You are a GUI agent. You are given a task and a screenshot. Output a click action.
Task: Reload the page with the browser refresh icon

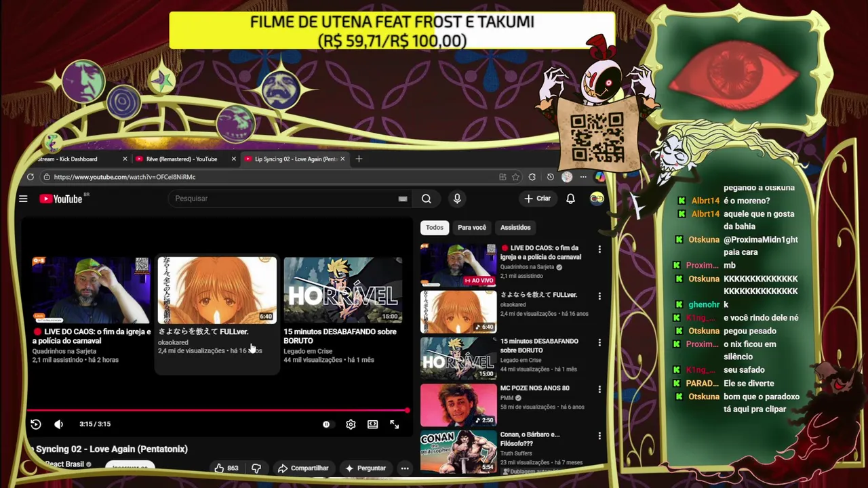coord(31,177)
